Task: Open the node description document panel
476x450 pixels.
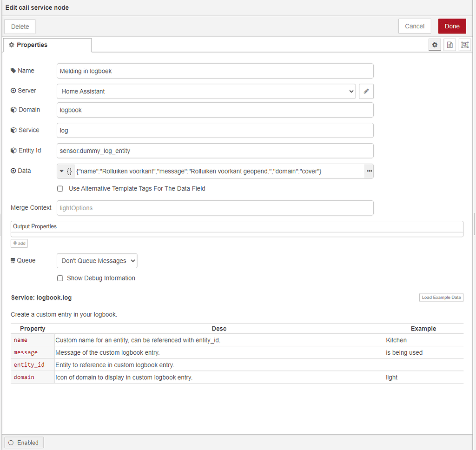Action: 450,45
